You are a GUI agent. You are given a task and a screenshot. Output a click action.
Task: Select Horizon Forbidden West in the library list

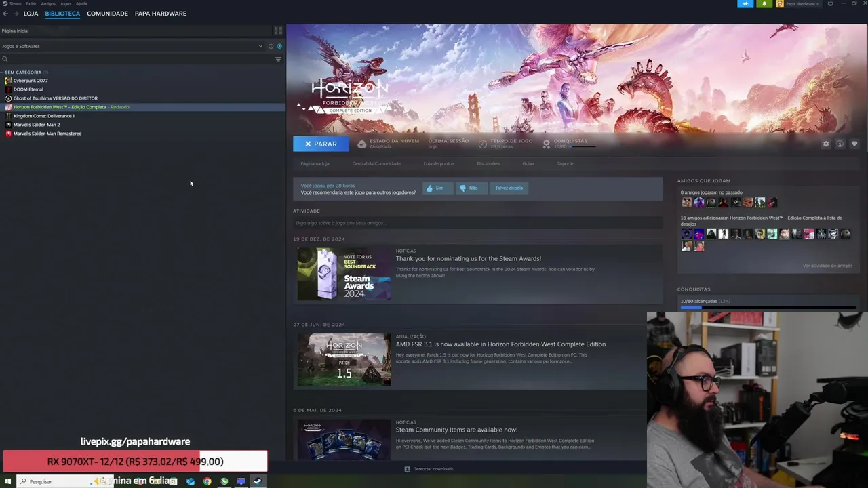142,107
